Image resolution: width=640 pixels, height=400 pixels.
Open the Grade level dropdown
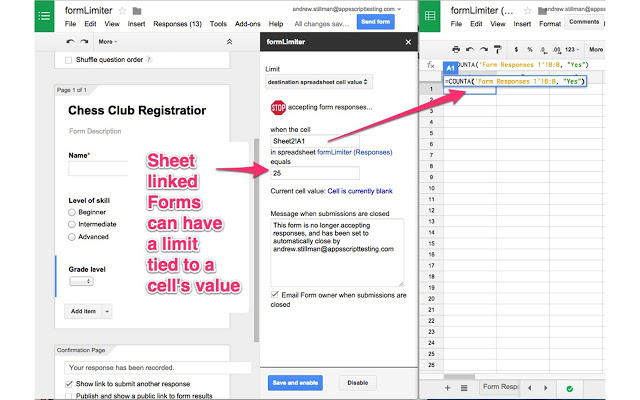pyautogui.click(x=81, y=281)
